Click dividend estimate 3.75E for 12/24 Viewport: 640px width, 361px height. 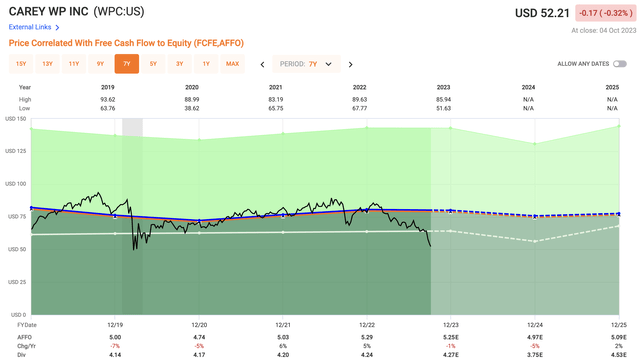click(535, 355)
